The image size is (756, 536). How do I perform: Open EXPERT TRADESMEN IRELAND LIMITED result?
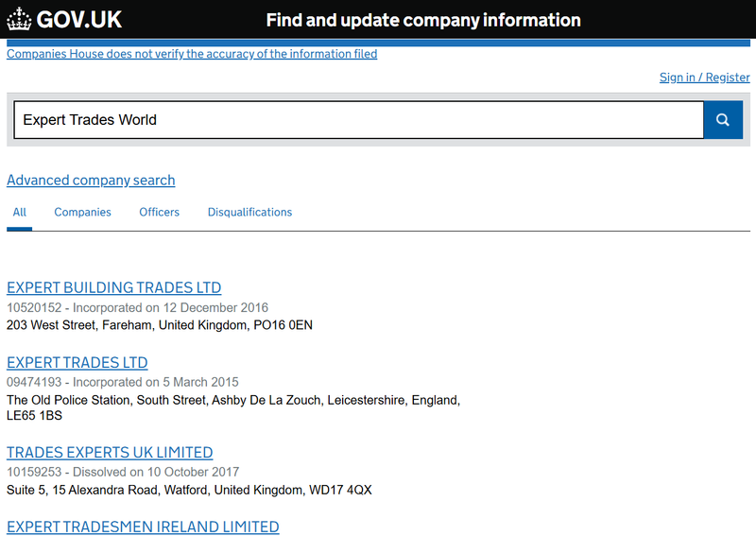[x=143, y=527]
